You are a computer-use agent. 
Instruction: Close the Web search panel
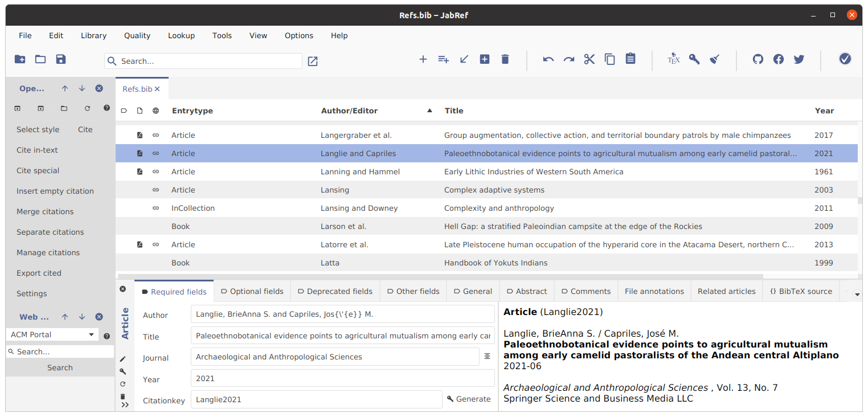click(99, 317)
